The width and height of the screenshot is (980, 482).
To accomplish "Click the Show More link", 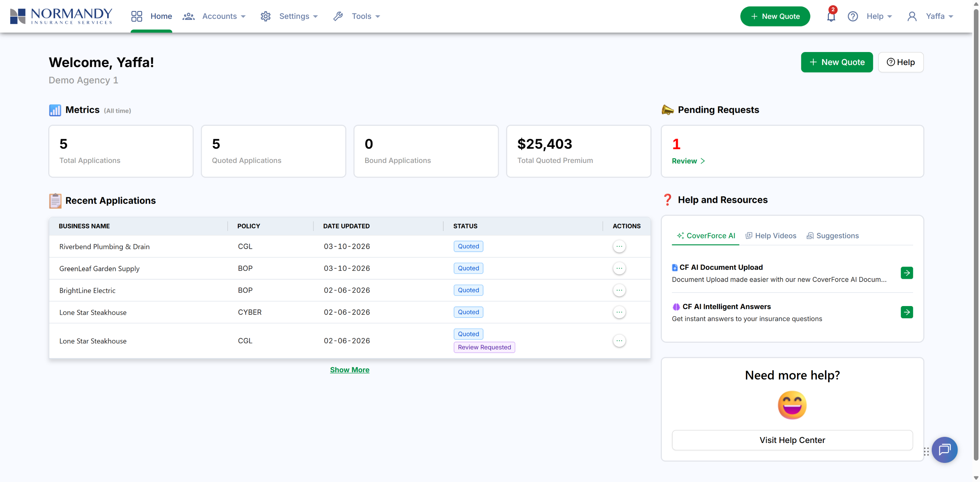I will point(350,370).
